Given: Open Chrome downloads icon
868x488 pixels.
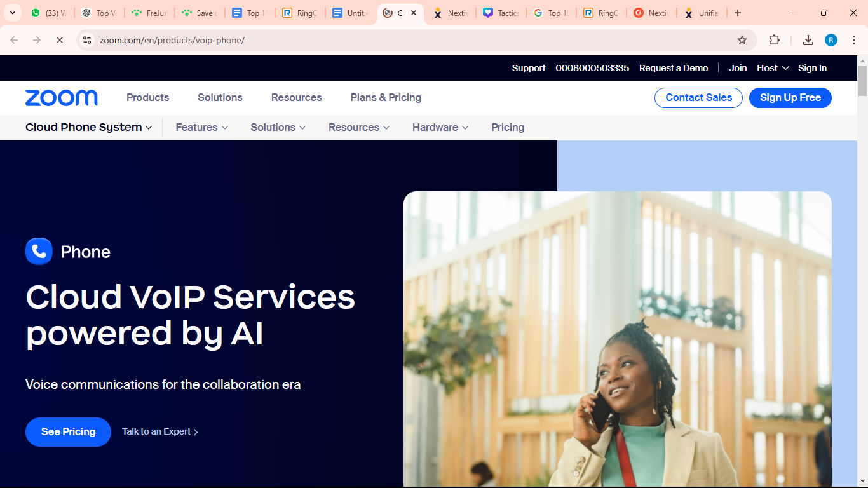Looking at the screenshot, I should (x=808, y=40).
